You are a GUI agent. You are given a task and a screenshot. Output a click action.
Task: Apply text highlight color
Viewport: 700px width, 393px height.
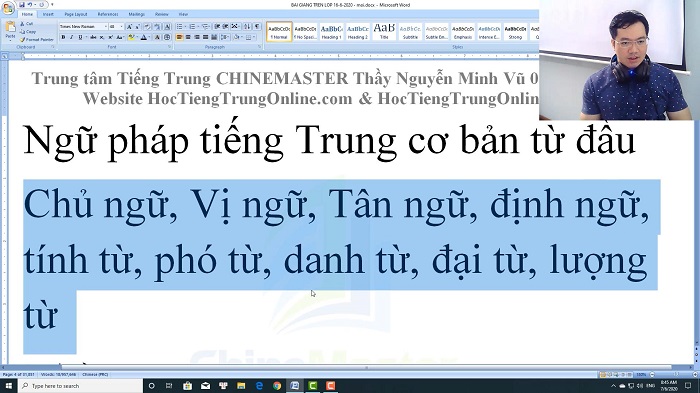coord(131,37)
